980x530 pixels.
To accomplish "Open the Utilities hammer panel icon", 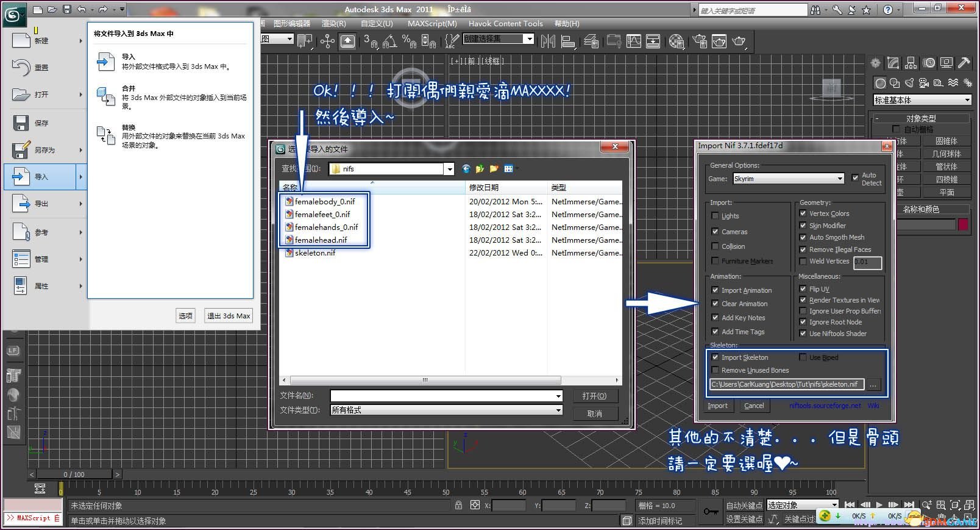I will pos(964,62).
